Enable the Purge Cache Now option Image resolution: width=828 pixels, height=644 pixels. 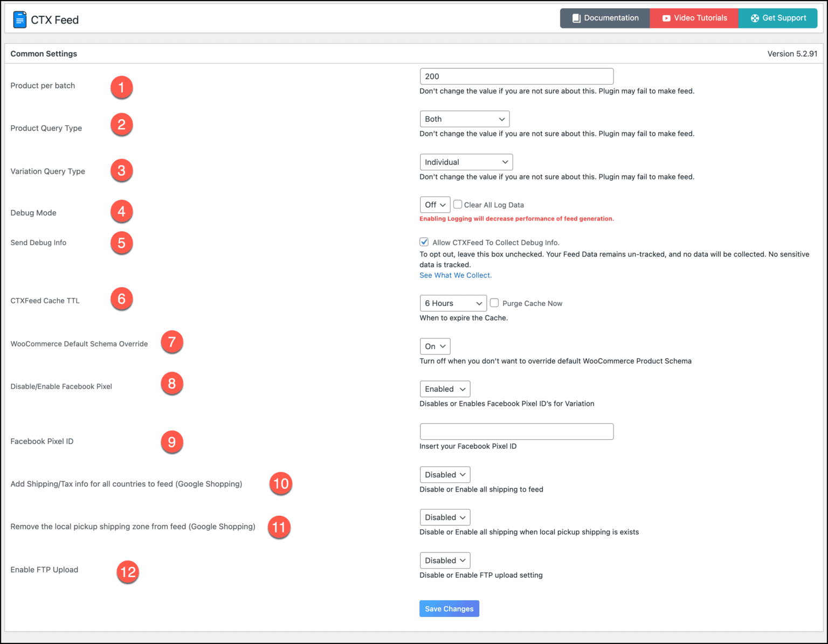pos(494,303)
